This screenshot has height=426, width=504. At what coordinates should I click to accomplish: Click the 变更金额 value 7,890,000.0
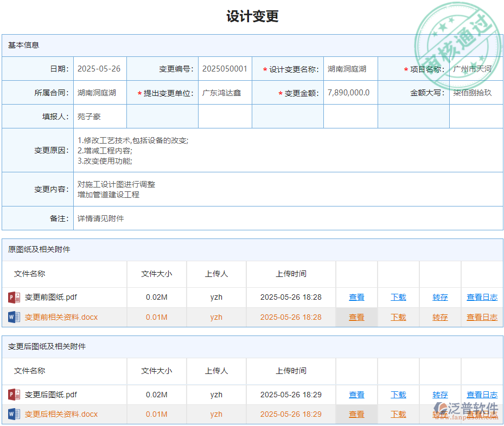348,92
